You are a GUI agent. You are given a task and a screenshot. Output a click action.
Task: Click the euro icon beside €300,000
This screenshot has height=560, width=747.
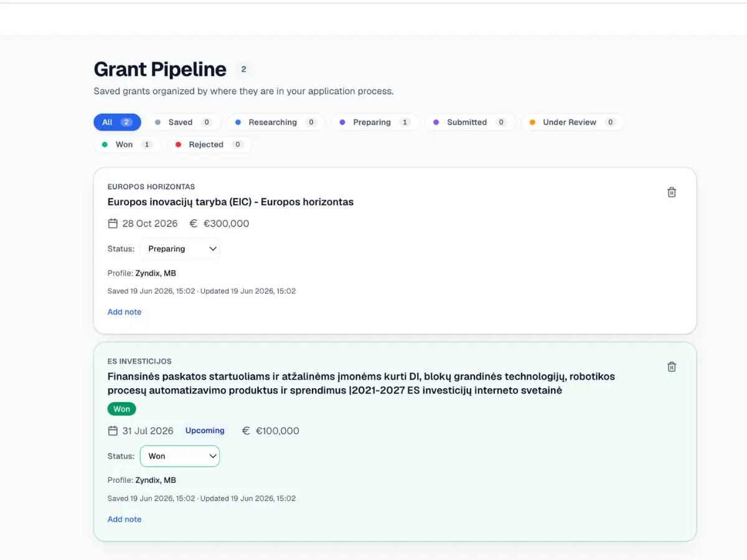(x=193, y=223)
